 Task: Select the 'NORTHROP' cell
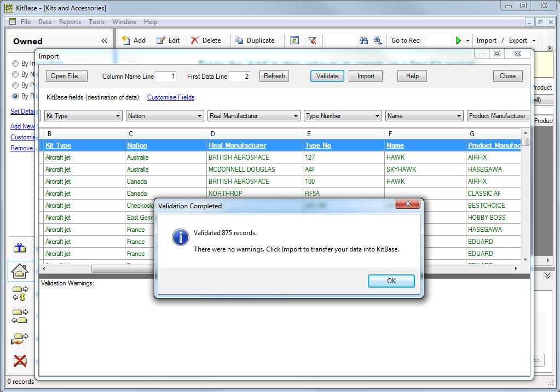click(255, 194)
